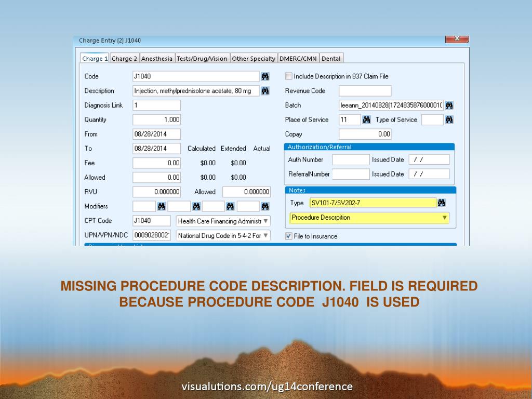The image size is (532, 399).
Task: Open the DMERC/CMN tab
Action: pyautogui.click(x=298, y=59)
